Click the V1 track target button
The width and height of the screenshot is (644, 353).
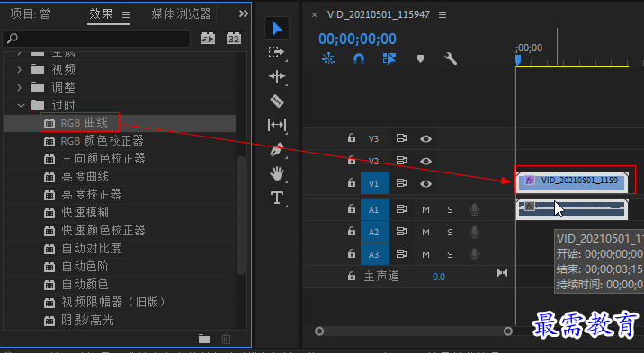tap(374, 183)
